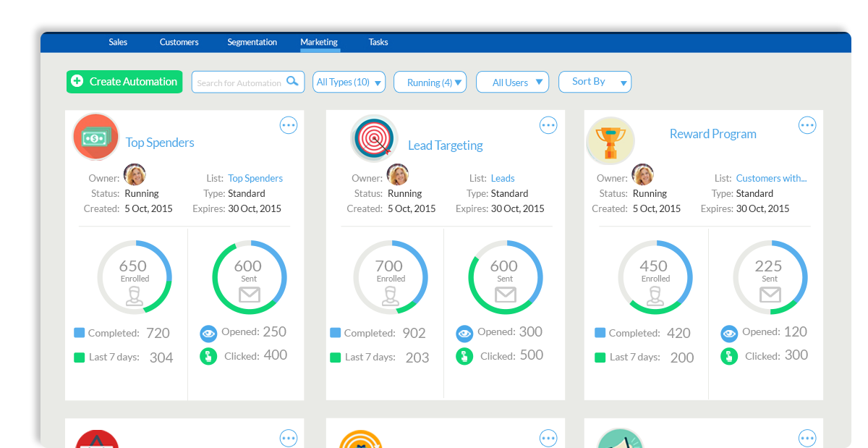The height and width of the screenshot is (448, 868).
Task: Click the Opened value 250
Action: (275, 331)
